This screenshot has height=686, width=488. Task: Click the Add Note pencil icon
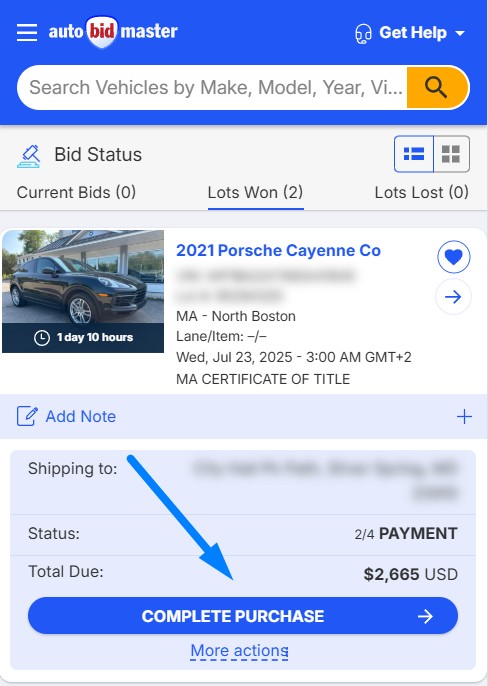click(x=27, y=416)
